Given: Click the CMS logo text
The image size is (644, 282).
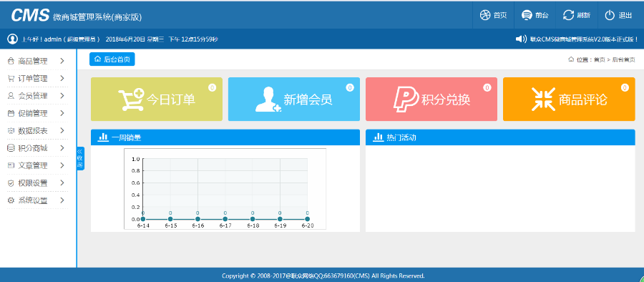Looking at the screenshot, I should (x=30, y=16).
